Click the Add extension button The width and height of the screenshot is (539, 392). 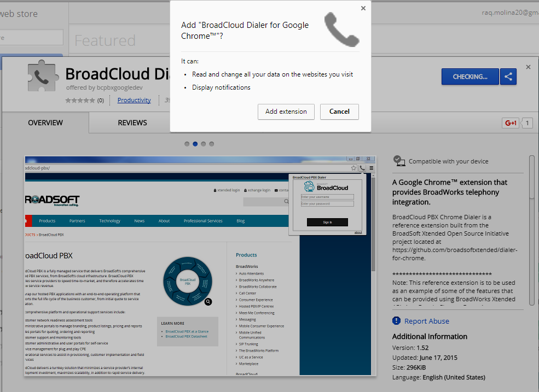[x=286, y=112]
